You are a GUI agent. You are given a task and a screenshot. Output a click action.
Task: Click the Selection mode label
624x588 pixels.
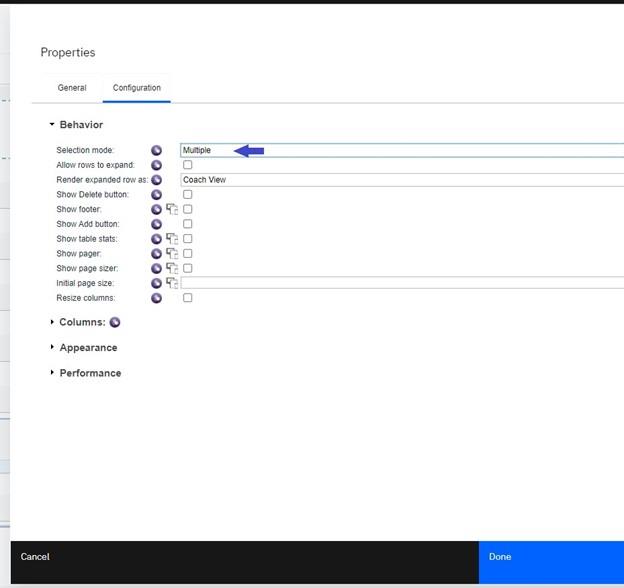(85, 150)
